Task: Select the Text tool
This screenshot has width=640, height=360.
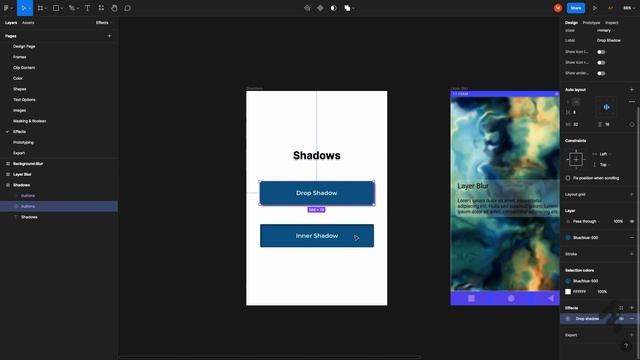Action: (87, 8)
